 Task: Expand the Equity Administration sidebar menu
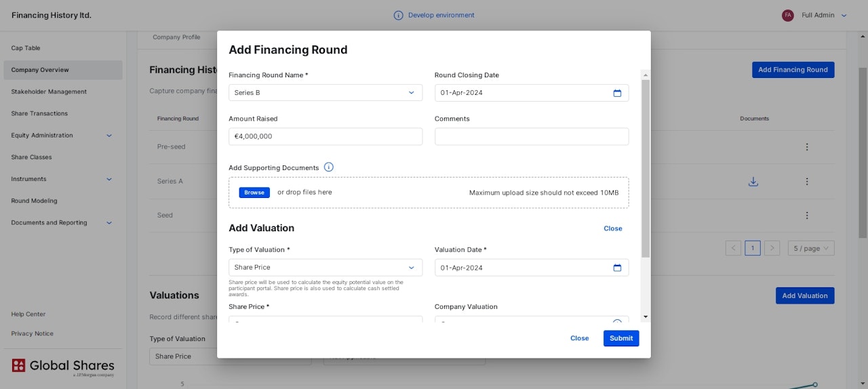pyautogui.click(x=109, y=136)
